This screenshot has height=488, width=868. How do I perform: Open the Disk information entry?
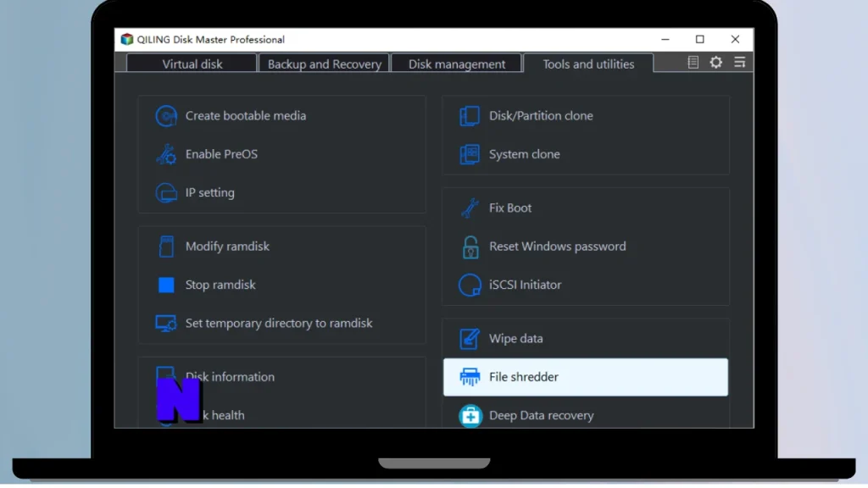click(231, 377)
